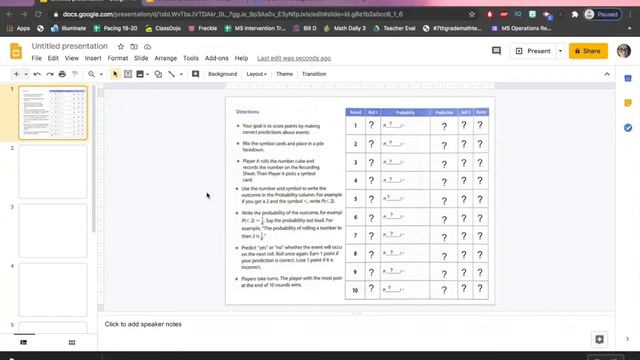
Task: Insert an image from toolbar
Action: click(x=140, y=74)
